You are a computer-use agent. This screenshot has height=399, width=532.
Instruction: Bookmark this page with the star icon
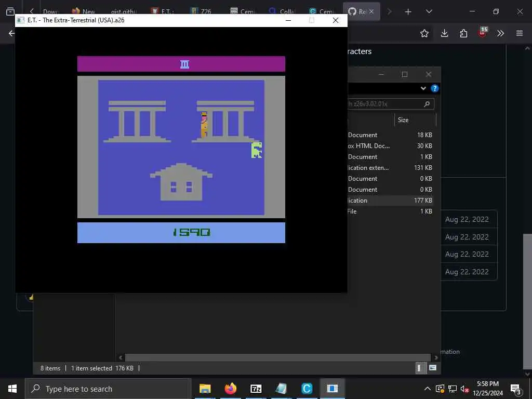point(424,33)
